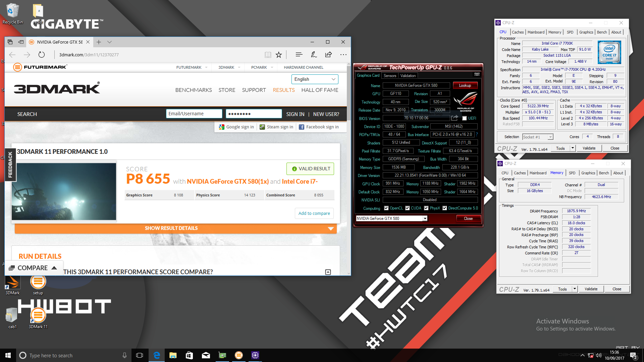
Task: Click the Facebook sign in option
Action: point(319,127)
